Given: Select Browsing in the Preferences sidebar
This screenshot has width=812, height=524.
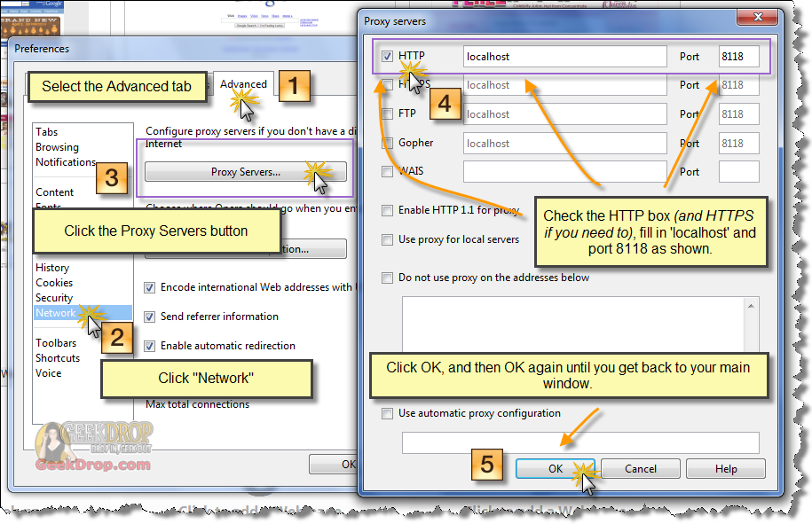Looking at the screenshot, I should coord(57,147).
